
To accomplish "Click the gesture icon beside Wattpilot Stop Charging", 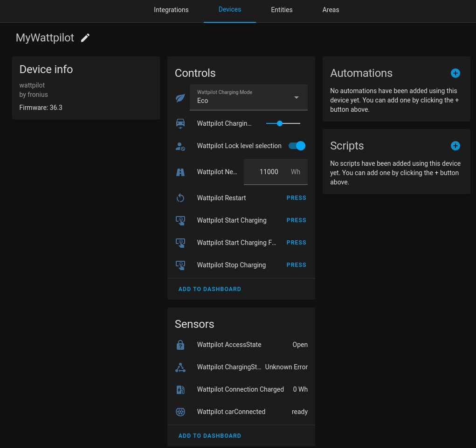I will pos(180,265).
